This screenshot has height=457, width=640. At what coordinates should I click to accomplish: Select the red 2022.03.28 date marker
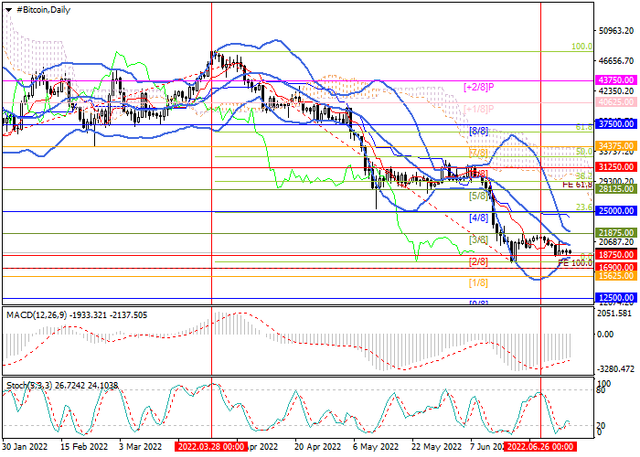coord(209,448)
